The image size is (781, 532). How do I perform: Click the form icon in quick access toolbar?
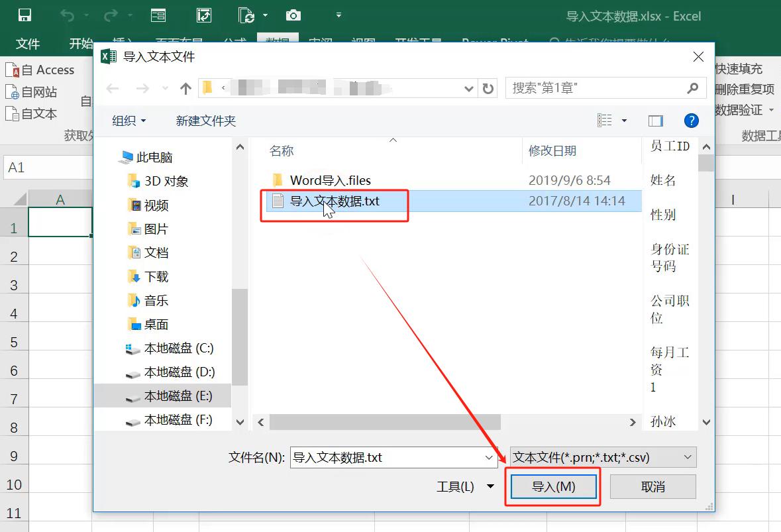coord(158,15)
